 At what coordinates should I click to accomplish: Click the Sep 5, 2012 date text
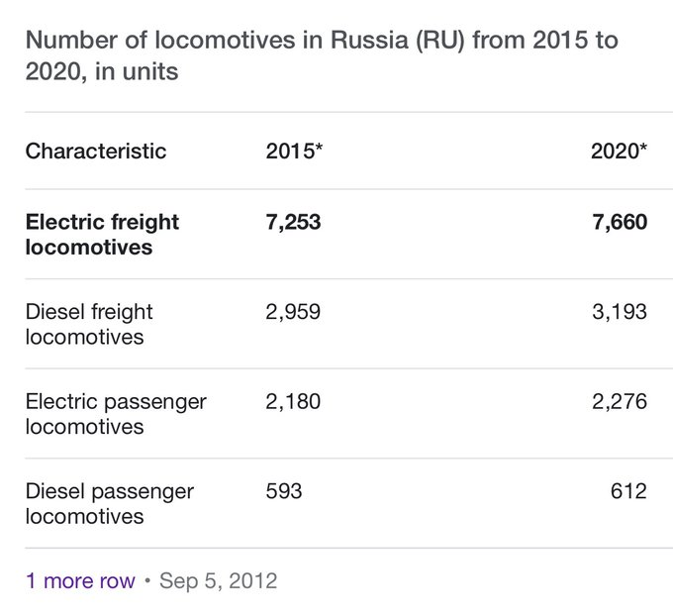coord(219,580)
